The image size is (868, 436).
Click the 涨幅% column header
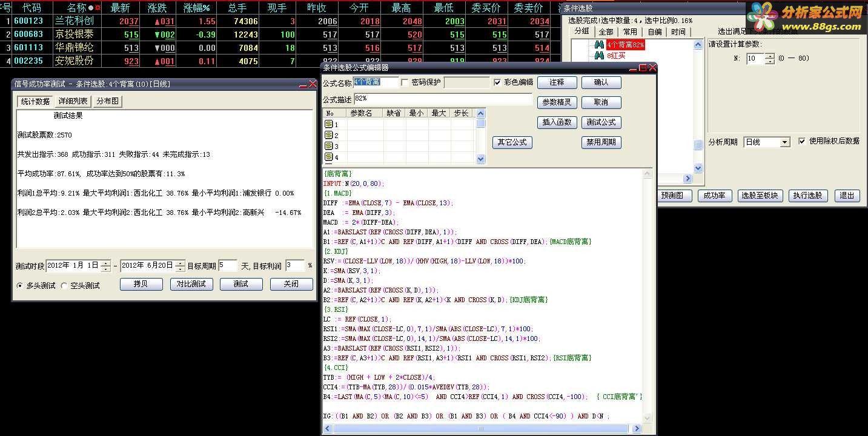[197, 8]
